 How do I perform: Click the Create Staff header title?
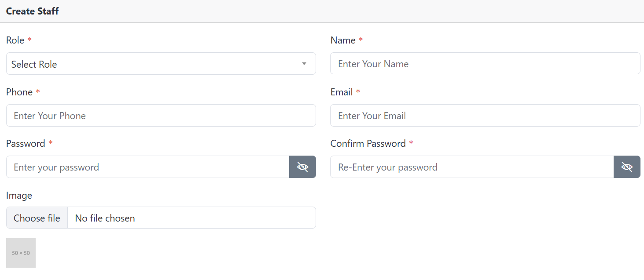click(x=33, y=11)
